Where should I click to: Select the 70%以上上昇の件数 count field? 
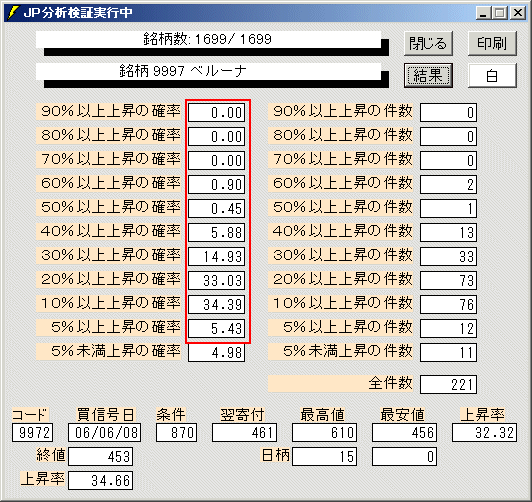coord(449,160)
